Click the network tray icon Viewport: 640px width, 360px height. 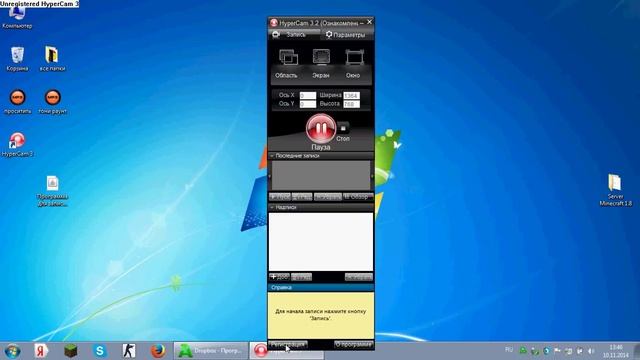coord(580,351)
